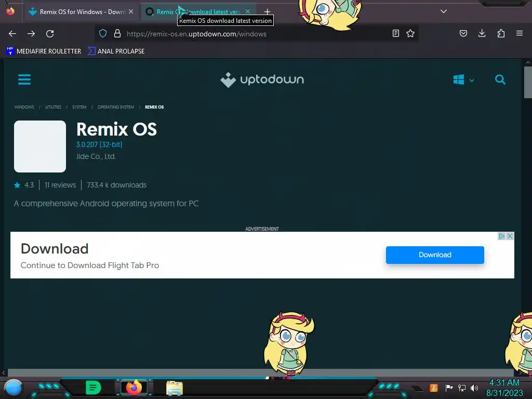This screenshot has width=532, height=399.
Task: Reload the current page
Action: tap(50, 34)
